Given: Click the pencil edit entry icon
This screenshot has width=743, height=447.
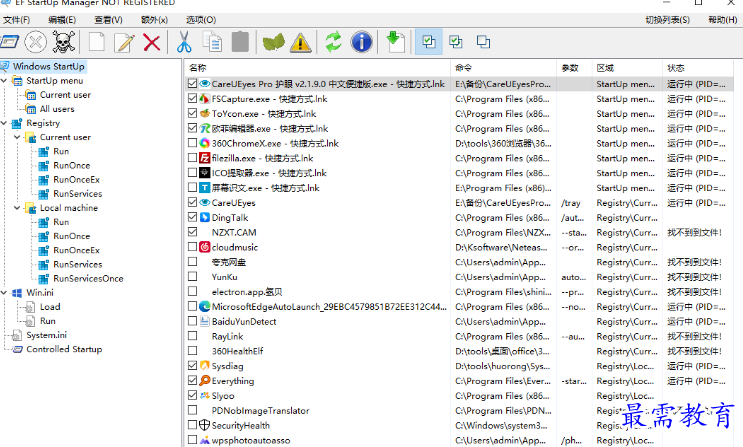Looking at the screenshot, I should 124,42.
